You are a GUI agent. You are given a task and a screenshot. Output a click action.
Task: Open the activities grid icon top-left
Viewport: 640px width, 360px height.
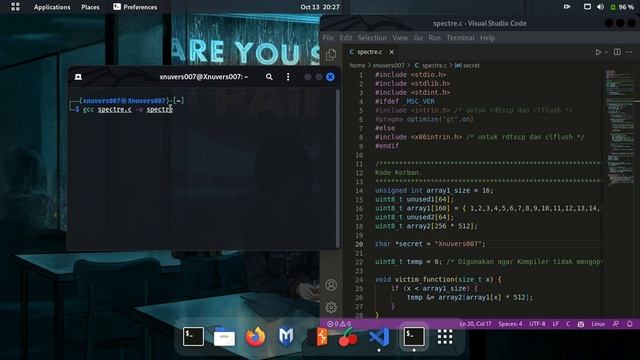[x=15, y=7]
